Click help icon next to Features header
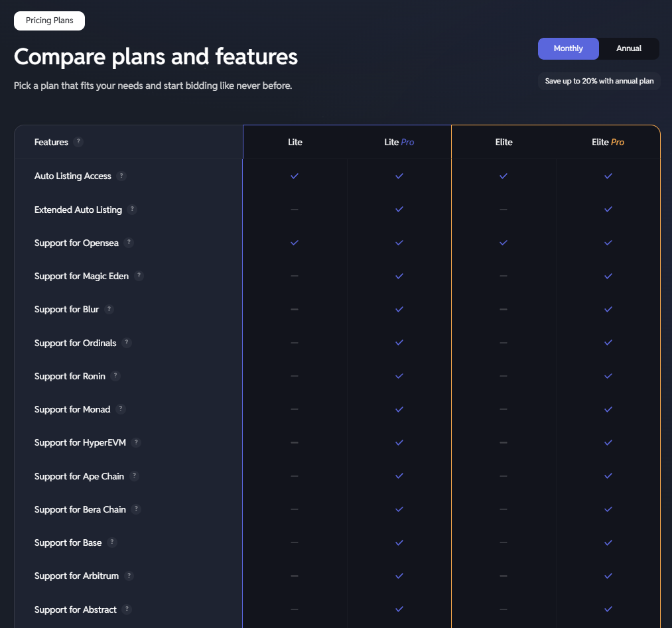The image size is (672, 628). click(79, 142)
